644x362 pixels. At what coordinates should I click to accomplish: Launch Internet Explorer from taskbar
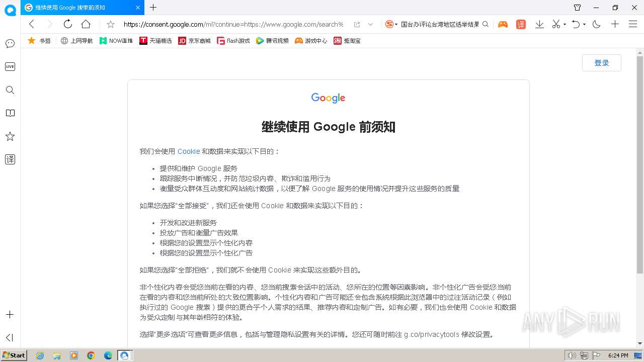click(x=40, y=355)
